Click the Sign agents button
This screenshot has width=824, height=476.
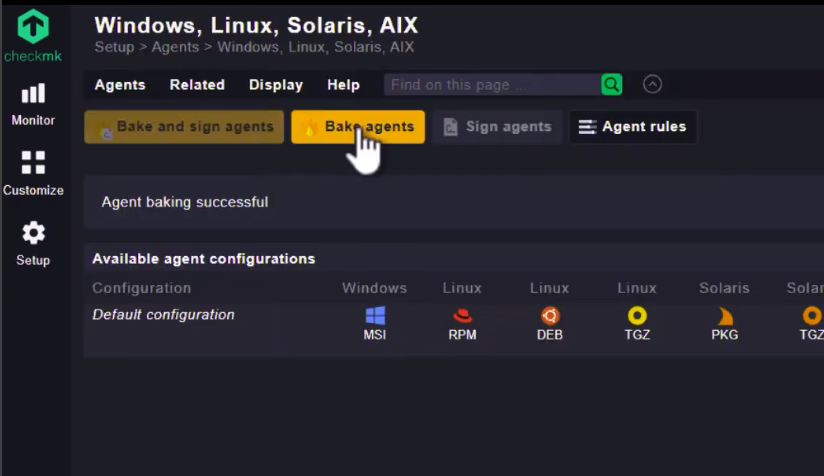click(x=497, y=127)
